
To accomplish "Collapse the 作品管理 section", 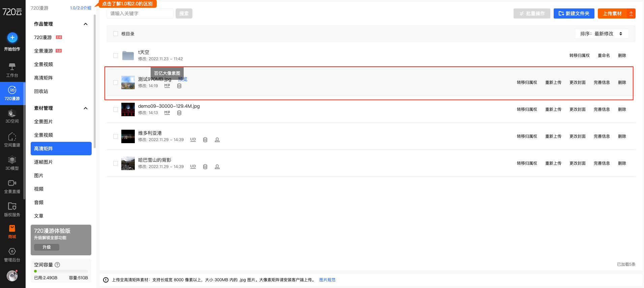I will click(x=86, y=24).
